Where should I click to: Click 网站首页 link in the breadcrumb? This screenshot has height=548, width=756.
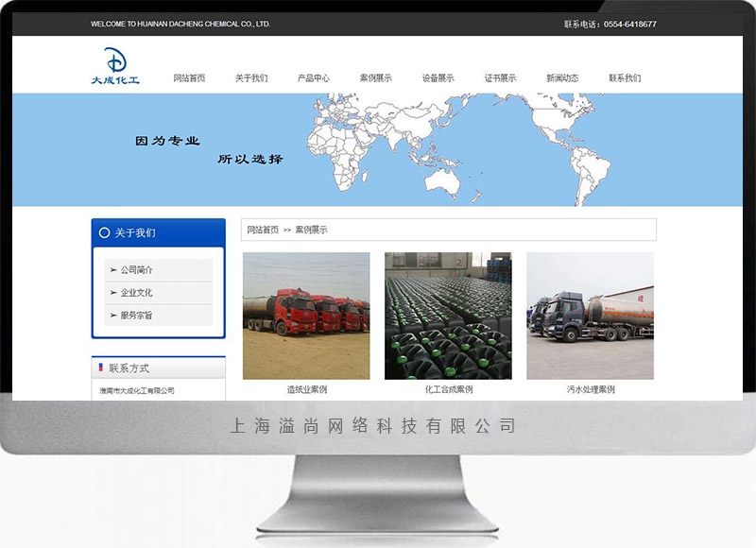263,230
